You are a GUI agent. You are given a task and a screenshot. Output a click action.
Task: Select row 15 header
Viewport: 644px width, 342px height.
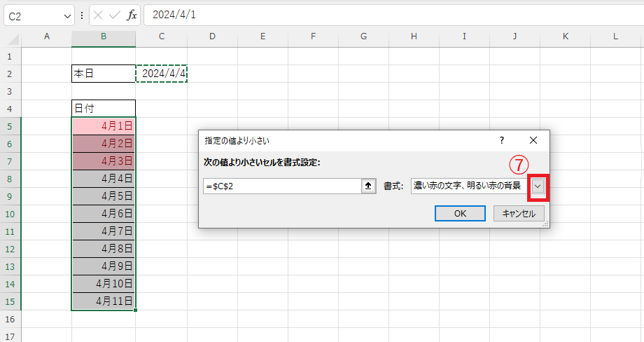click(x=10, y=301)
